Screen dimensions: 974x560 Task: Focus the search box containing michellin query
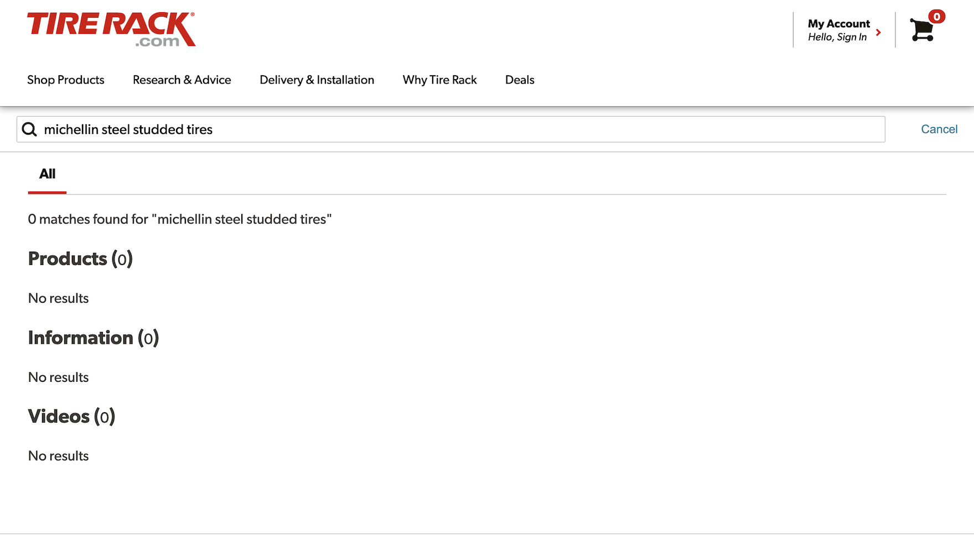pyautogui.click(x=454, y=129)
